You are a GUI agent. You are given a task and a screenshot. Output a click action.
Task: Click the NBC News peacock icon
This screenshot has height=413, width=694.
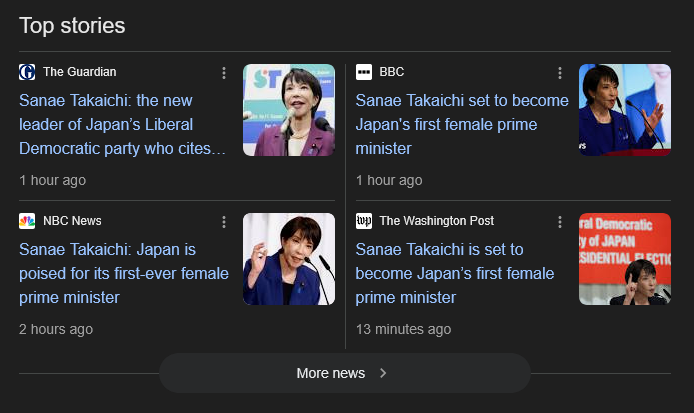[27, 221]
